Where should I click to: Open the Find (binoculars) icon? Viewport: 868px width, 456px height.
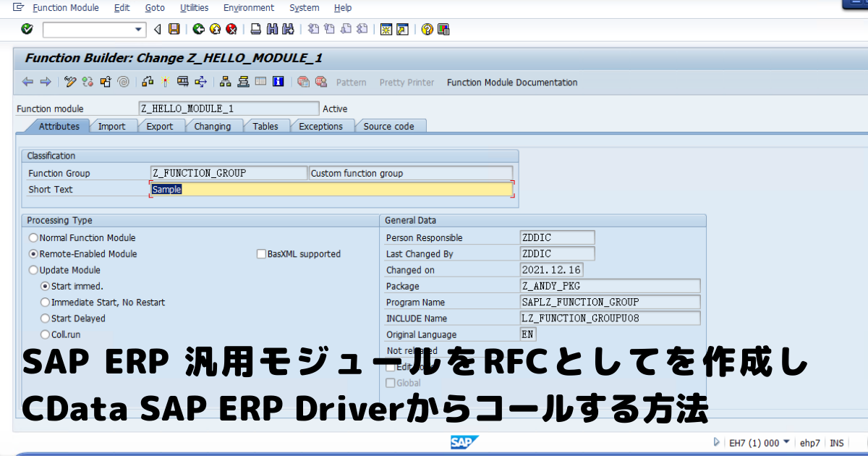[x=271, y=30]
